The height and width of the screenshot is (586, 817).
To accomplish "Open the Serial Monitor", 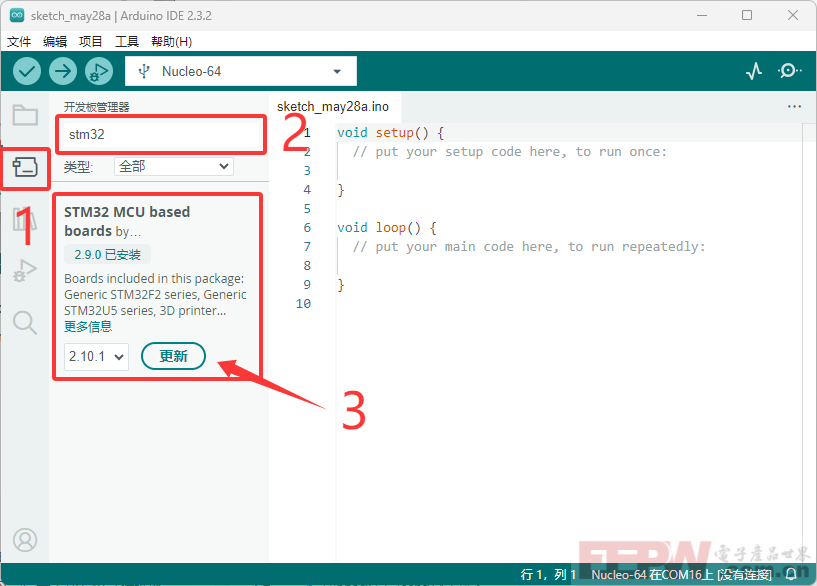I will click(789, 71).
